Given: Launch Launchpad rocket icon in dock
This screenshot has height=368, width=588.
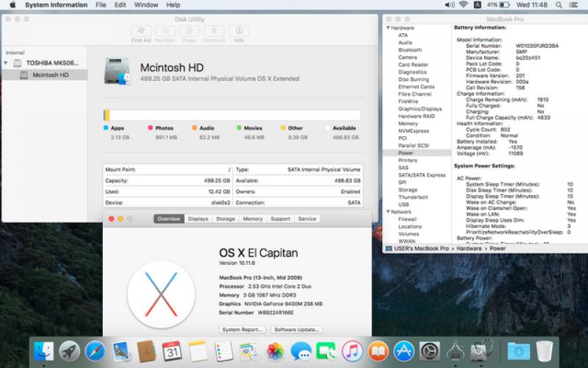Looking at the screenshot, I should click(x=69, y=352).
